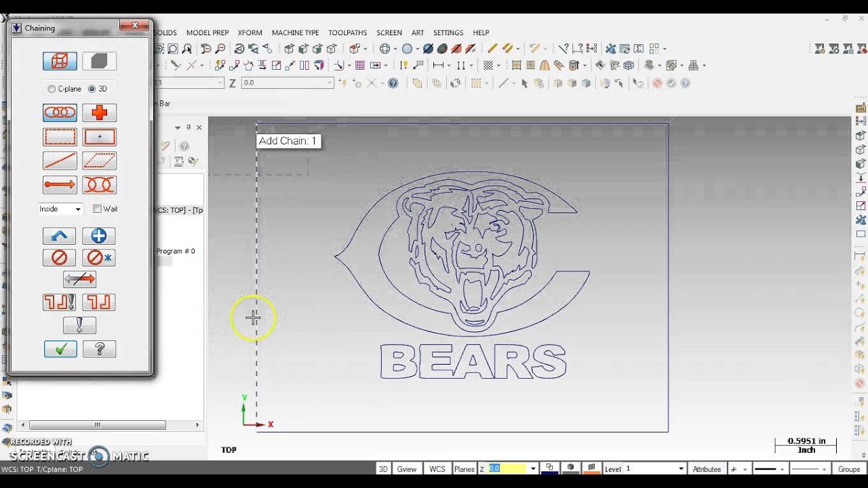The width and height of the screenshot is (868, 488).
Task: Click the blue Last chain arrow icon
Action: pyautogui.click(x=60, y=236)
